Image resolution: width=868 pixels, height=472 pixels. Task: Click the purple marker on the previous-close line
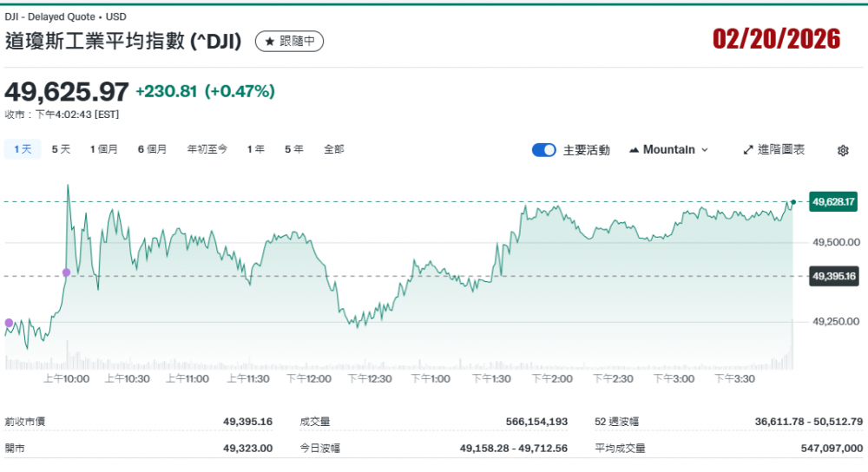click(x=67, y=272)
